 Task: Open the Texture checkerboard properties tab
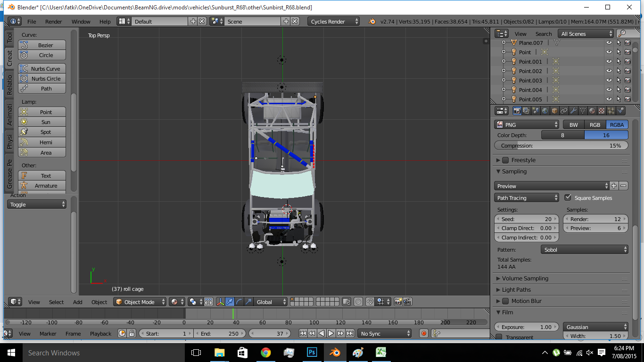[x=602, y=111]
